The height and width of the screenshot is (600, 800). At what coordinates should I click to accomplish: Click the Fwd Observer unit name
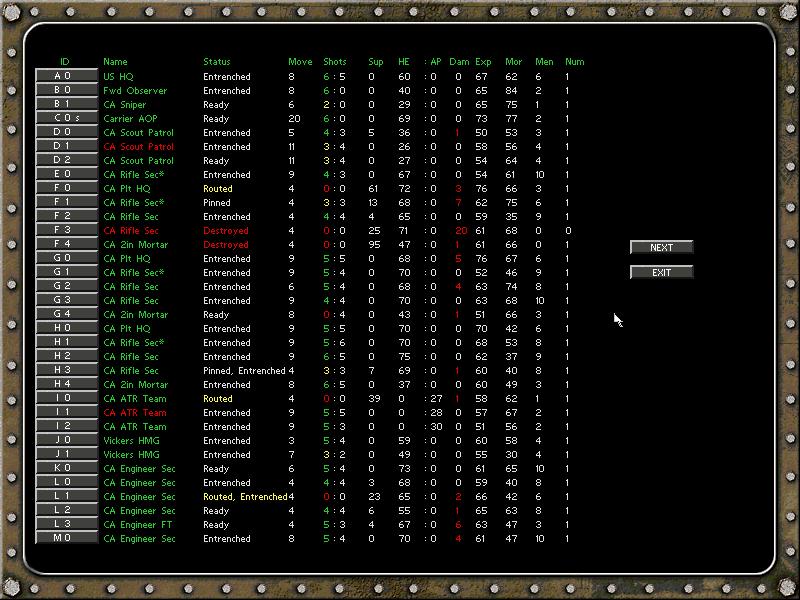pyautogui.click(x=135, y=90)
